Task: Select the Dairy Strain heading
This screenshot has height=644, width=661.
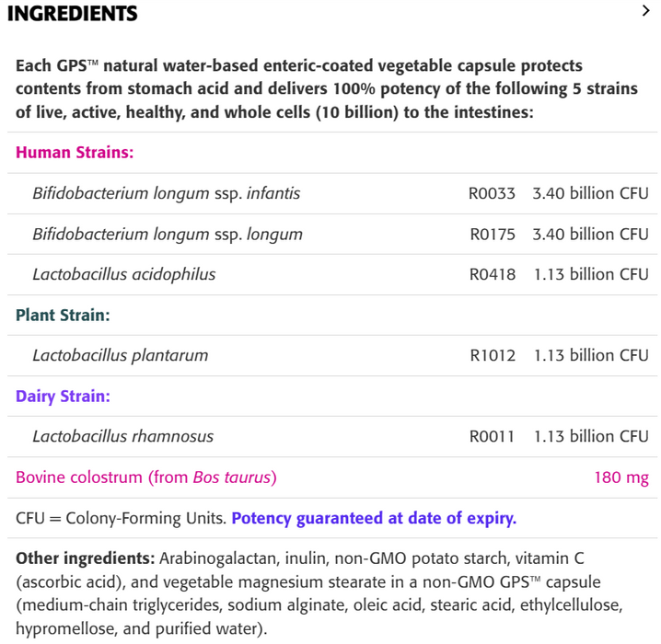Action: coord(63,397)
